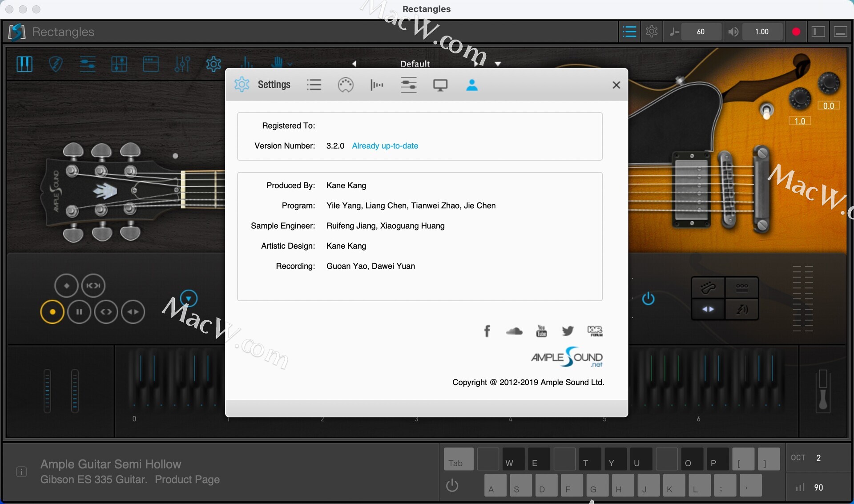Click the Rectangles app logo icon
This screenshot has width=854, height=504.
click(x=17, y=32)
